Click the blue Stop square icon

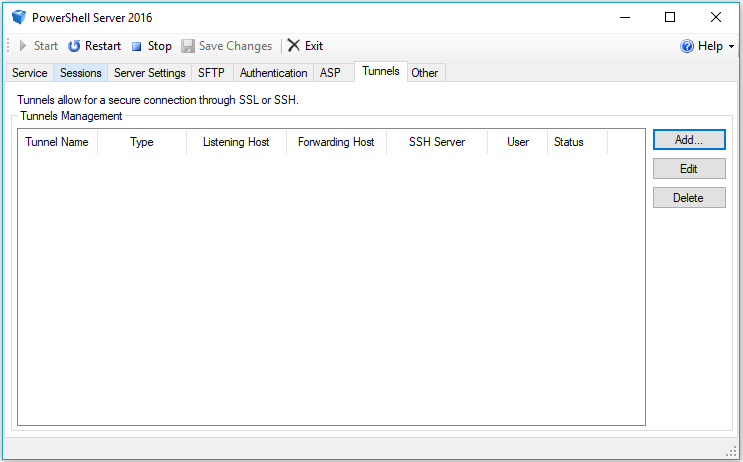(136, 46)
